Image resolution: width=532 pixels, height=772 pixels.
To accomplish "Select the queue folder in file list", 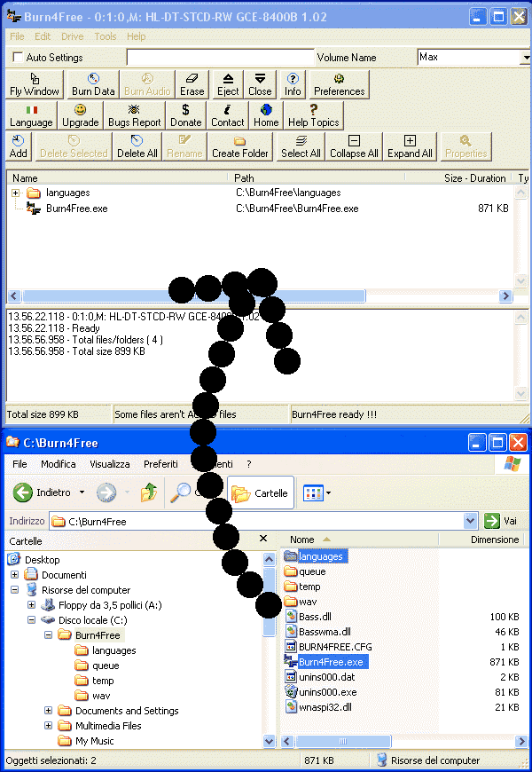I will point(312,571).
